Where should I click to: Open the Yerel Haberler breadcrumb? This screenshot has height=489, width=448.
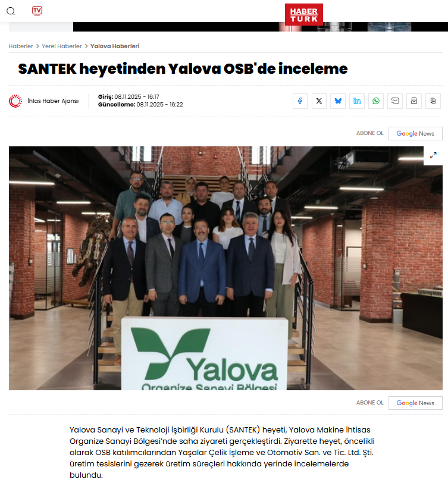pos(62,46)
